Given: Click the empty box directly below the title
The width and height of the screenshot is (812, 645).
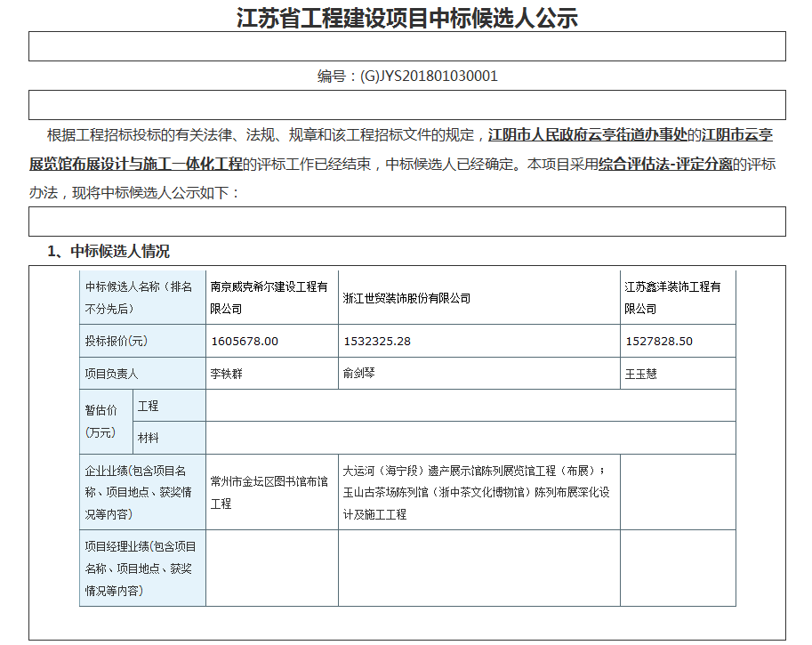Looking at the screenshot, I should tap(406, 46).
